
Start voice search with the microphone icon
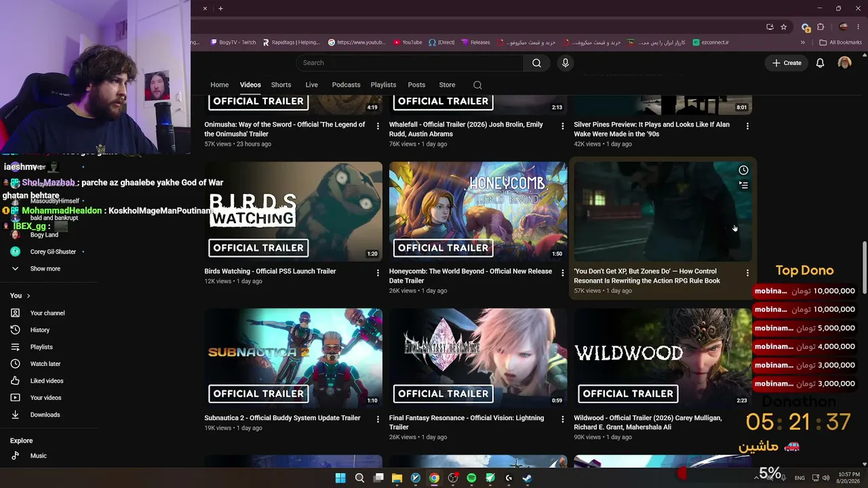tap(566, 63)
